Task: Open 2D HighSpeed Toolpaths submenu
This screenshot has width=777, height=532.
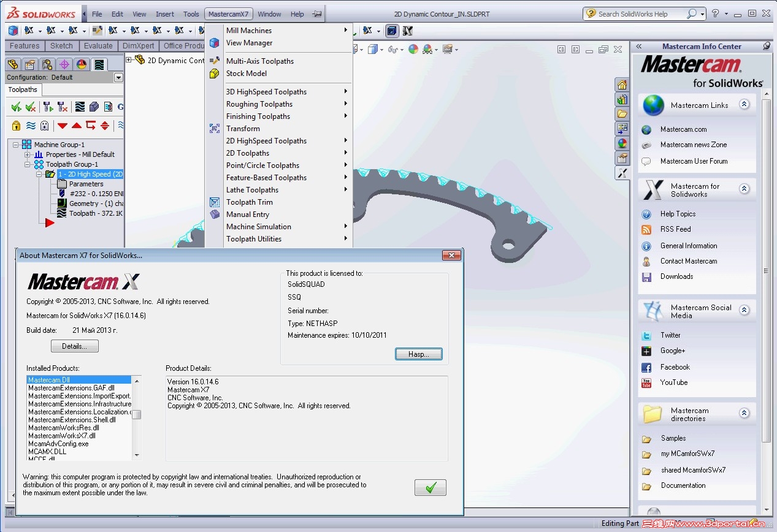Action: (266, 141)
